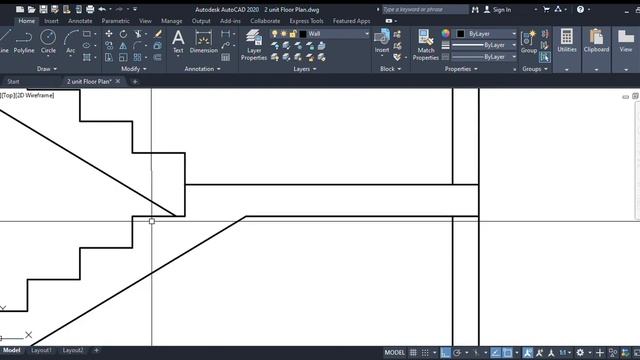Toggle ortho mode in status bar
The height and width of the screenshot is (360, 640).
coord(445,353)
